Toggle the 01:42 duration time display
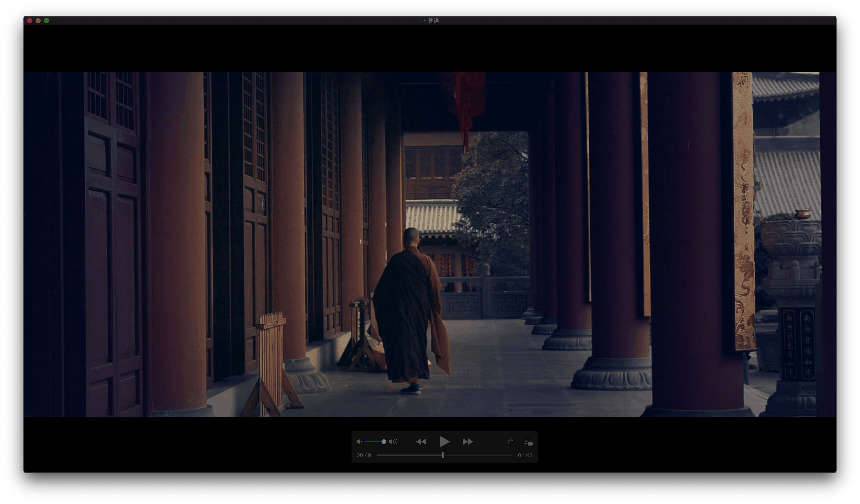Image resolution: width=860 pixels, height=504 pixels. click(525, 455)
